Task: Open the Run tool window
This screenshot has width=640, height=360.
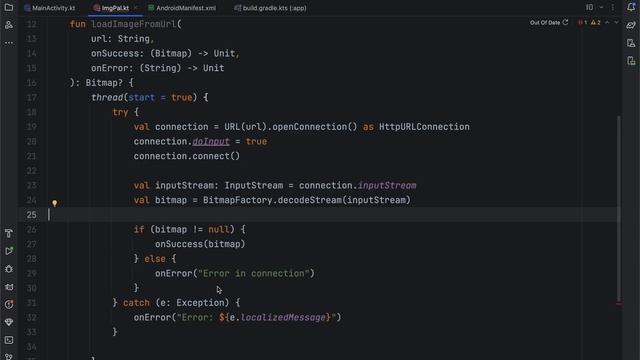Action: (9, 251)
